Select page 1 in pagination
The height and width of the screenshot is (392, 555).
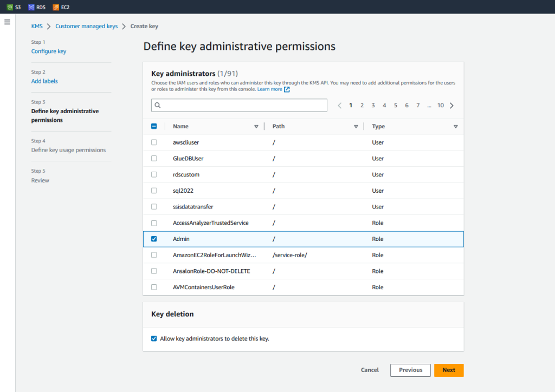click(x=351, y=106)
